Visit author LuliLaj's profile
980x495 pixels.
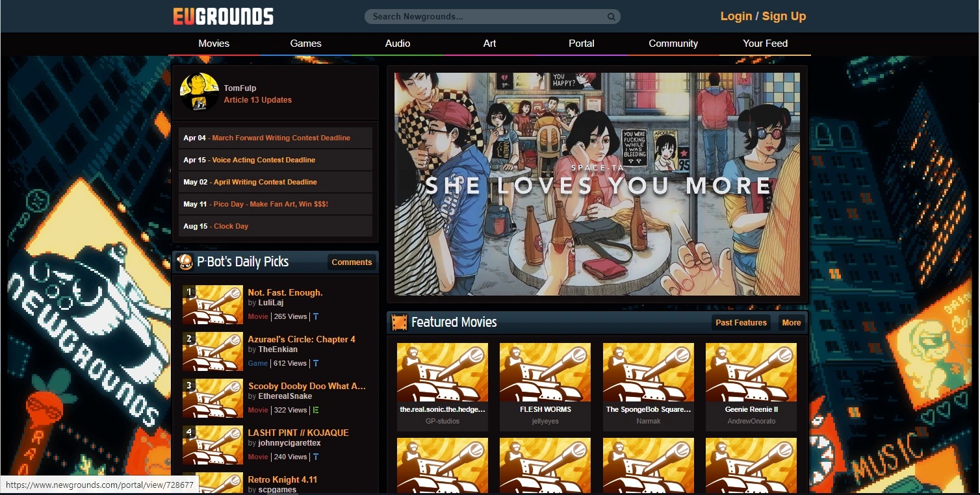pyautogui.click(x=271, y=303)
